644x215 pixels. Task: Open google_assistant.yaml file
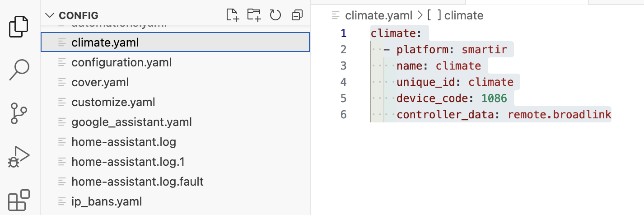tap(131, 122)
